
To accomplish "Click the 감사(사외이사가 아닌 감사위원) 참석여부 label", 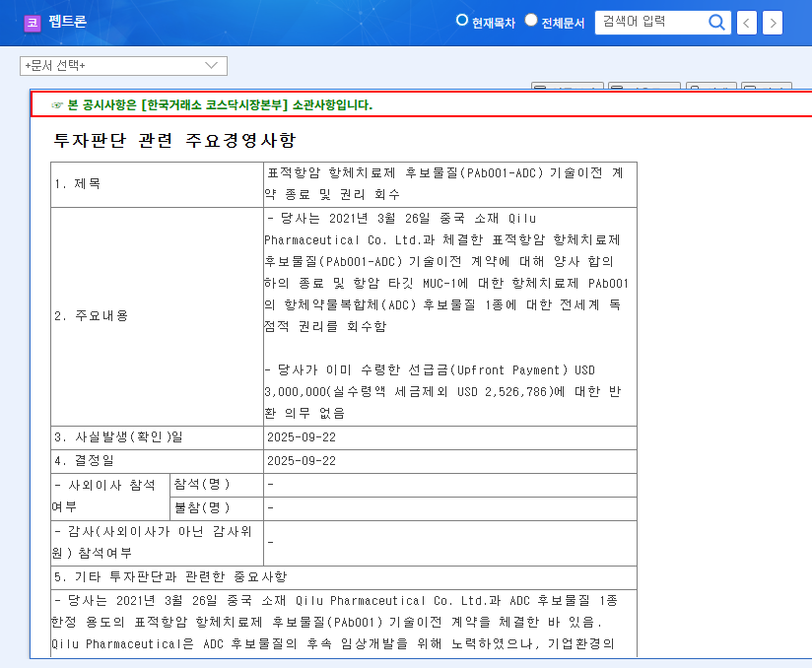I will [x=152, y=543].
